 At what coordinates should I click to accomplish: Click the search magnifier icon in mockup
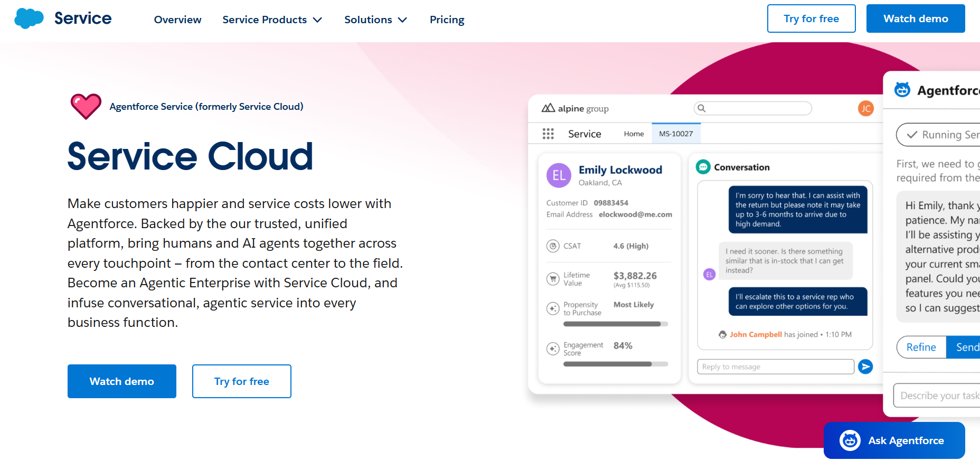702,108
